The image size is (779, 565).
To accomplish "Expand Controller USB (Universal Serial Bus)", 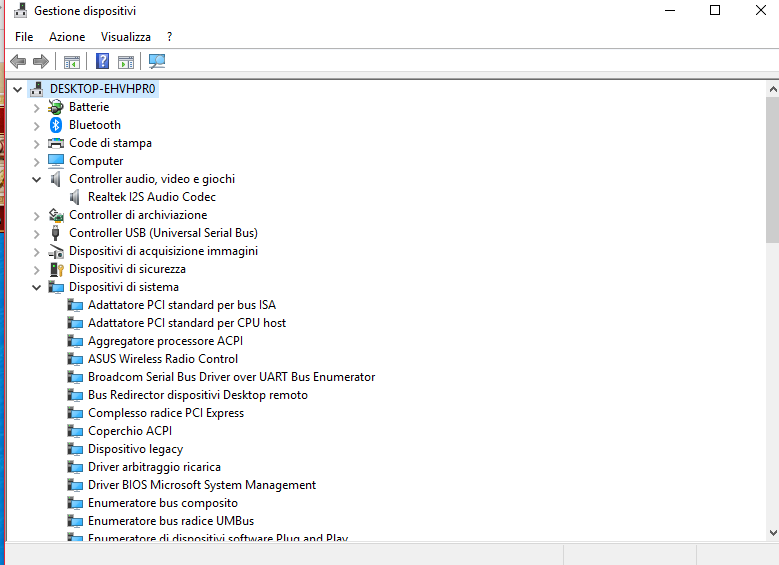I will 36,234.
